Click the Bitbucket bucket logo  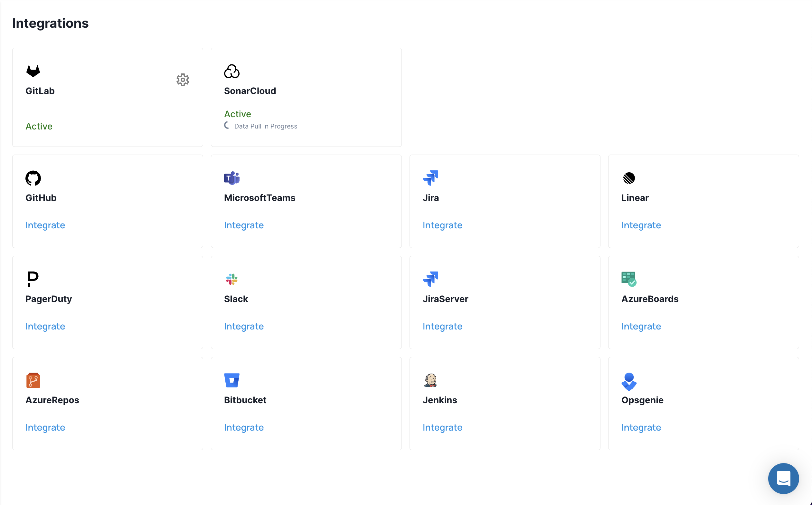coord(232,380)
